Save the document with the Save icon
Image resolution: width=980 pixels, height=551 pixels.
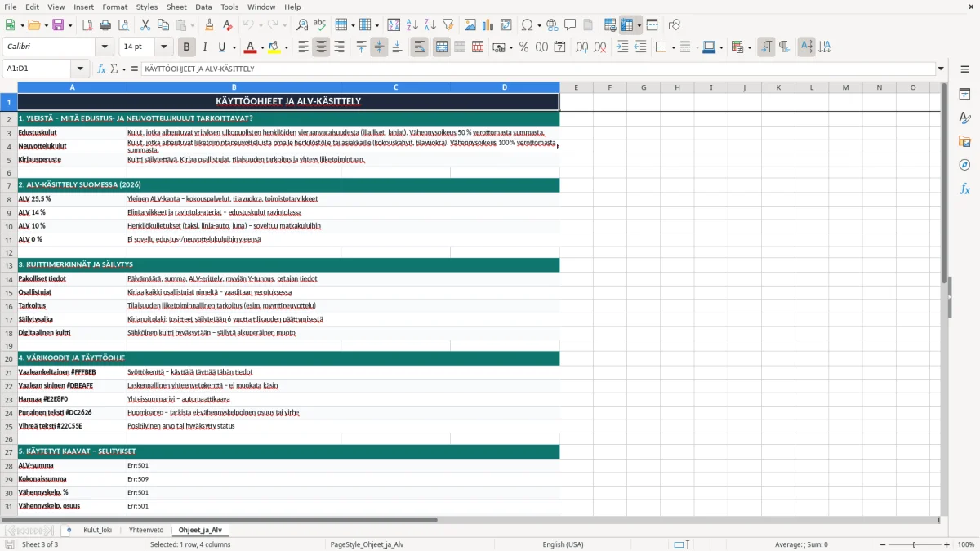coord(59,25)
